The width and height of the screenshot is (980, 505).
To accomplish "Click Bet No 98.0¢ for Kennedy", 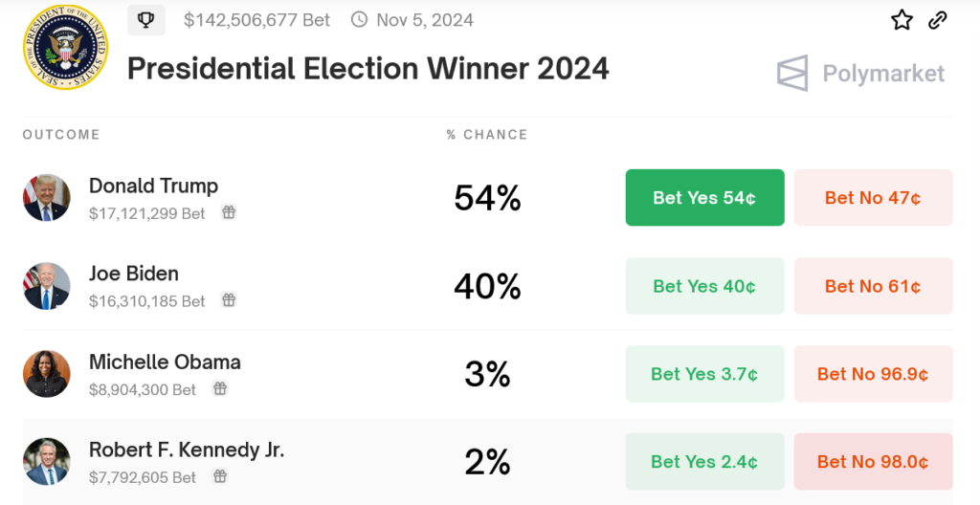I will click(873, 461).
